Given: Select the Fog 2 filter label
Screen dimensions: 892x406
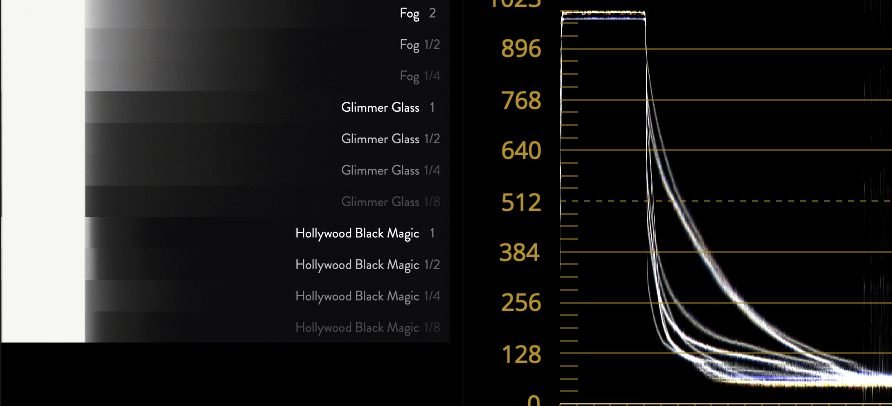Looking at the screenshot, I should point(418,14).
